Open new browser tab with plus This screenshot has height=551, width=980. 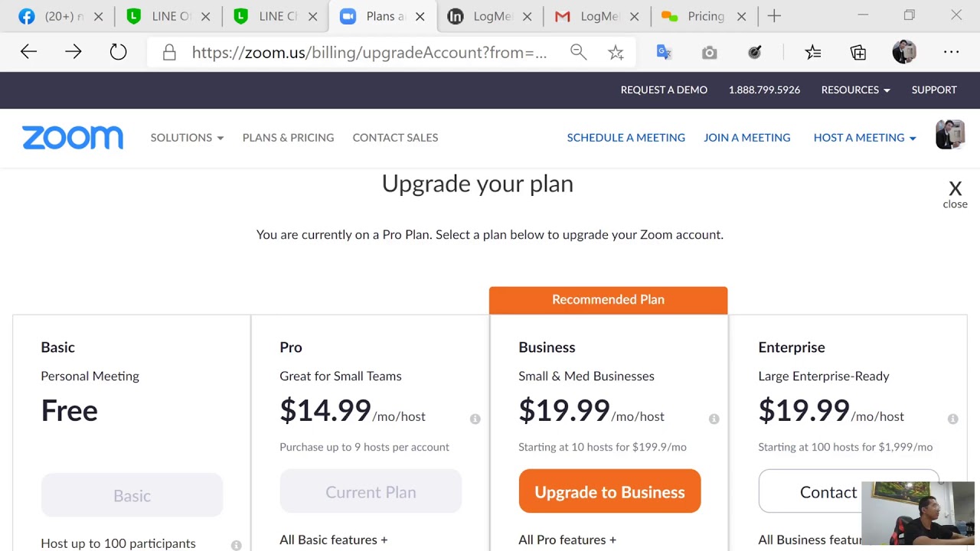point(774,16)
